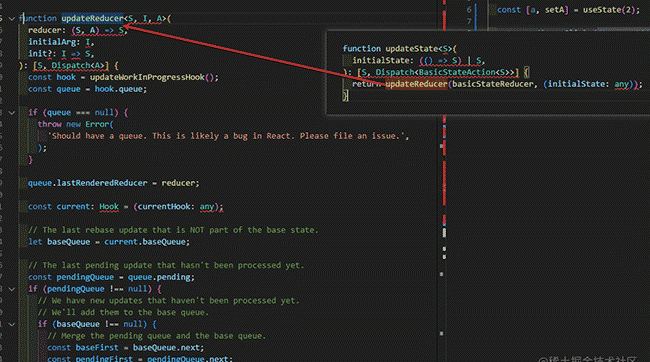Viewport: 650px width, 362px height.
Task: Click the scrollbar thumb in the overview ruler
Action: pos(444,233)
